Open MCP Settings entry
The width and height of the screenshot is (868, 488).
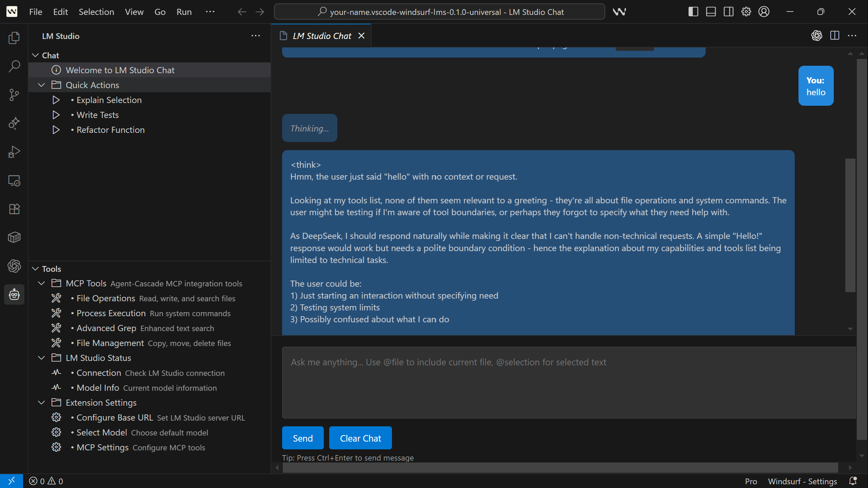pos(150,447)
